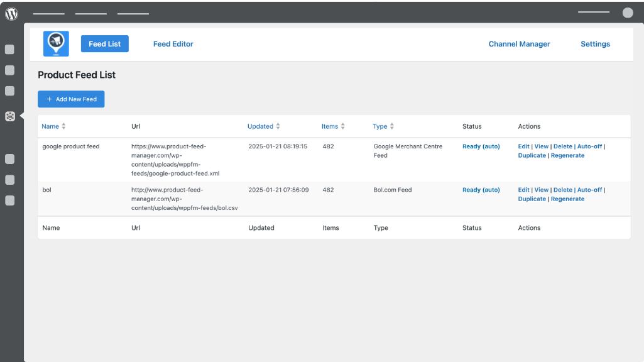Click the WordPress logo icon

11,13
